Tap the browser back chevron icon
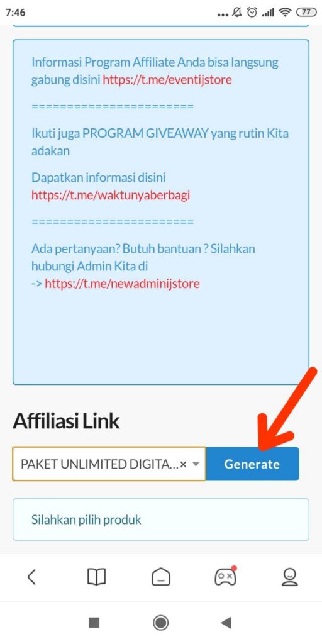Viewport: 322px width, 644px height. 31,577
